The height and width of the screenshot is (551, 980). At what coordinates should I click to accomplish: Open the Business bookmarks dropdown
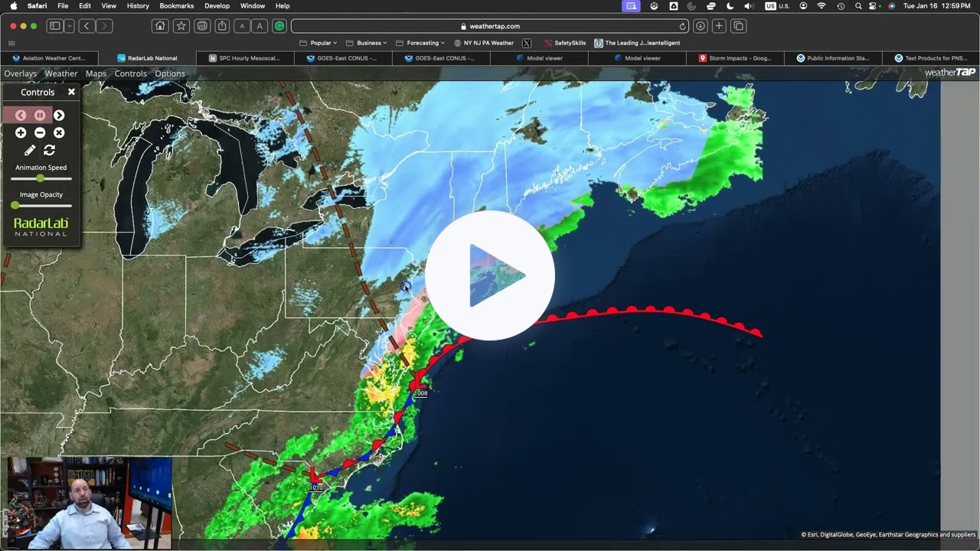369,42
